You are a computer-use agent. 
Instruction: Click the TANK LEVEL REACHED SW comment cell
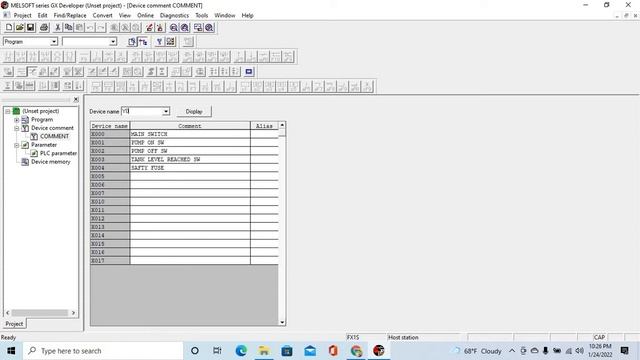tap(190, 159)
